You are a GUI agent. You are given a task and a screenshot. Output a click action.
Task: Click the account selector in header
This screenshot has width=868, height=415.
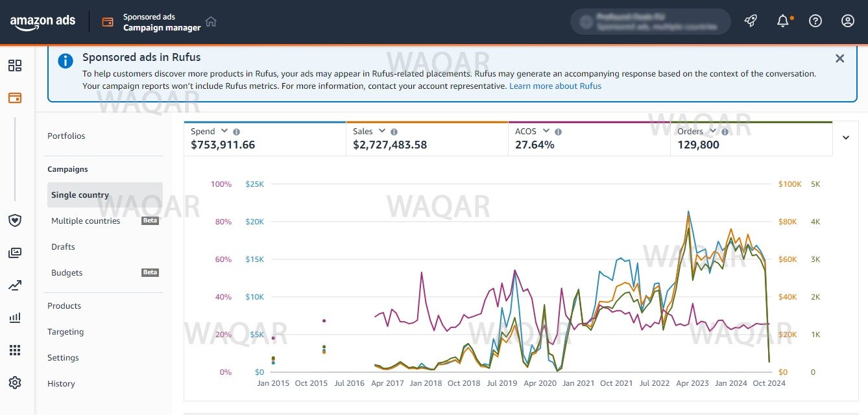click(x=650, y=21)
